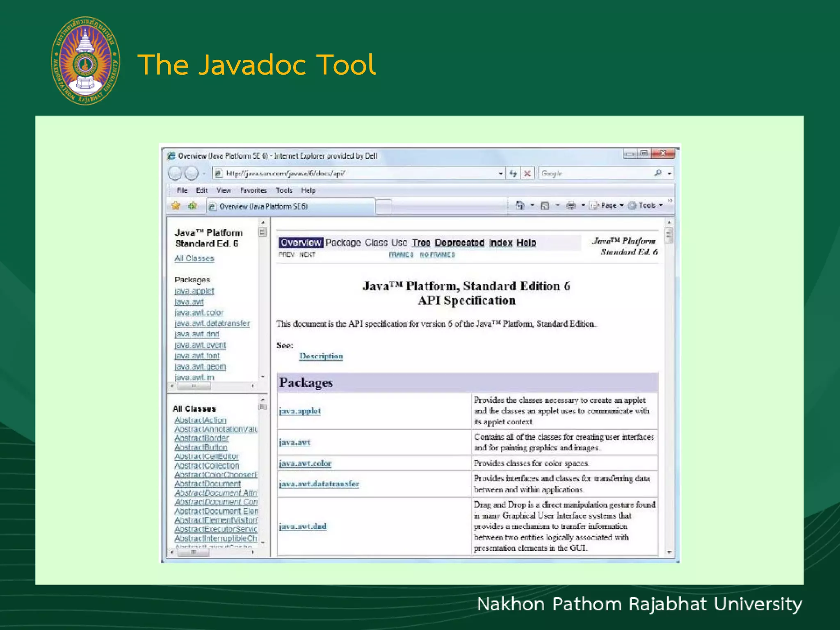Open the Favorites menu

[x=253, y=190]
